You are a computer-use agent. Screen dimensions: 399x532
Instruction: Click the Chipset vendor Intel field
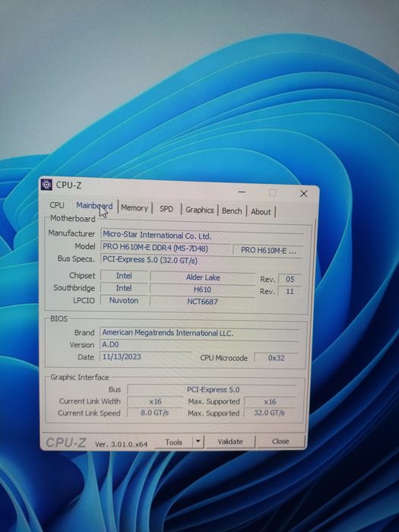[124, 276]
